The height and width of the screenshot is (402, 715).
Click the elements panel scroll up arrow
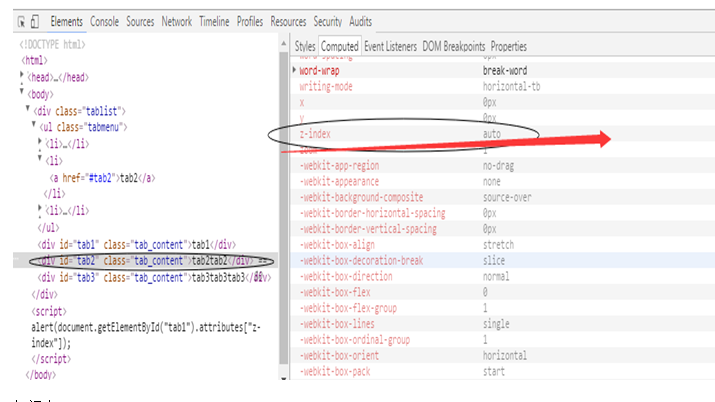pyautogui.click(x=284, y=43)
